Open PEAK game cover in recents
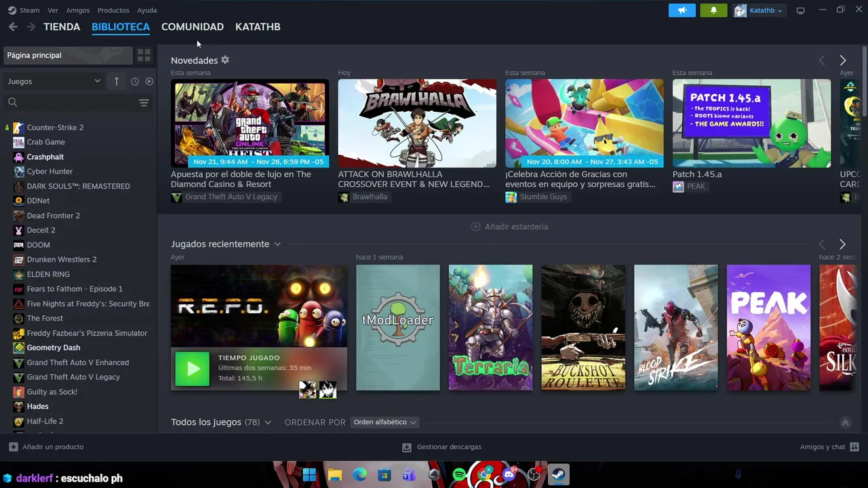This screenshot has height=488, width=868. coord(768,327)
